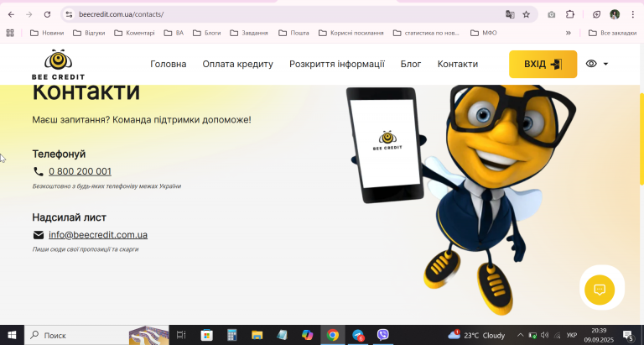Go back to the previous page
Viewport: 644px width, 345px height.
click(x=11, y=14)
